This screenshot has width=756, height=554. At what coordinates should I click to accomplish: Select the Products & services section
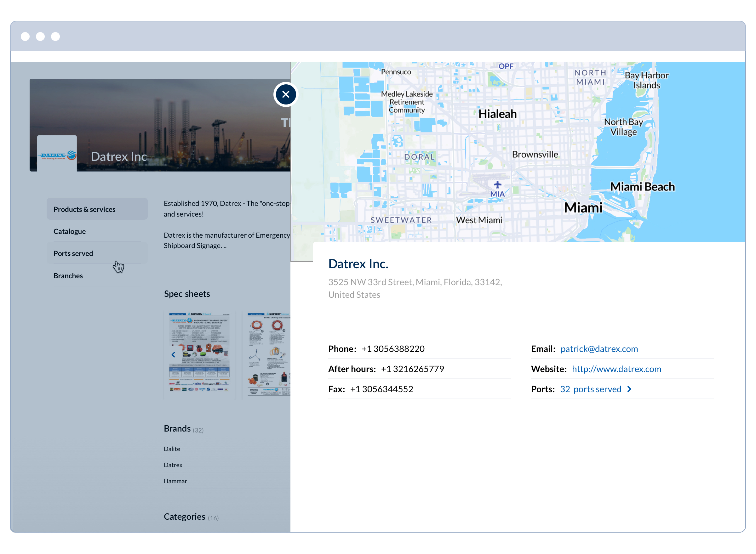pyautogui.click(x=84, y=209)
